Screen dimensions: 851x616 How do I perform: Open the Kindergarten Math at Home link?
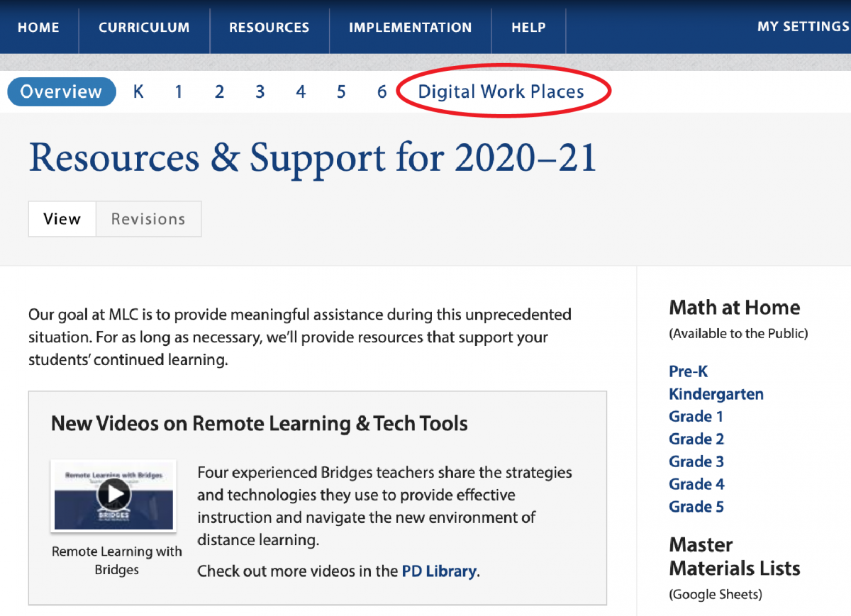click(x=716, y=394)
